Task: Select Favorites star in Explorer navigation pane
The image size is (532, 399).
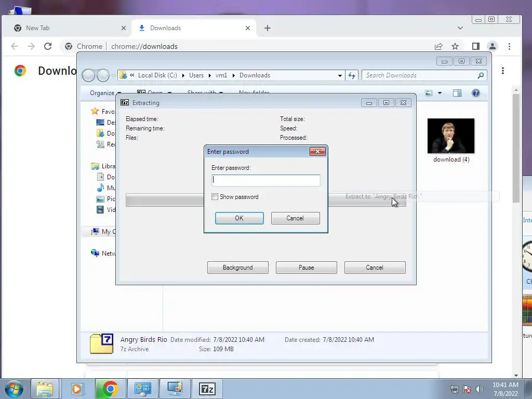Action: [x=95, y=111]
